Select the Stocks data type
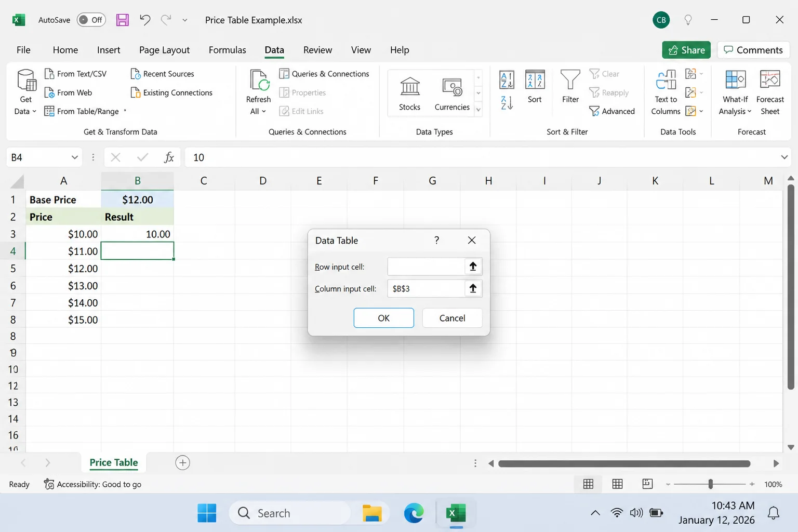Screen dimensions: 798x532 [409, 94]
